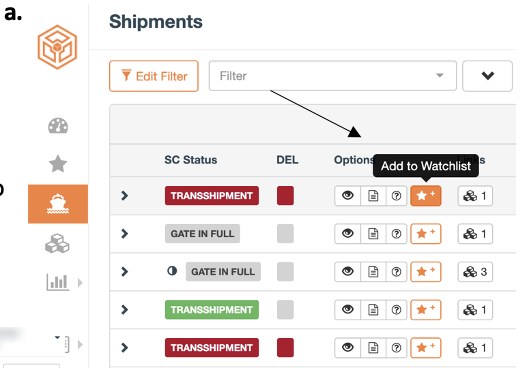
Task: Click help question icon in second row
Action: (x=396, y=234)
